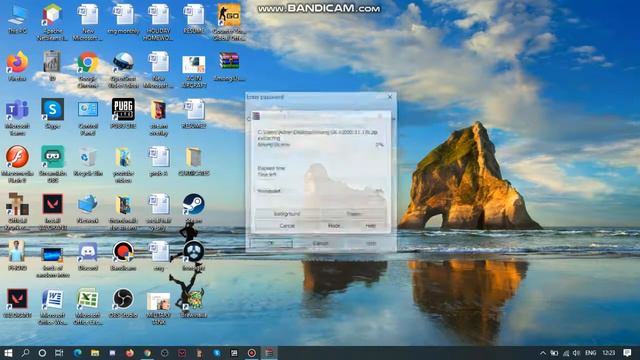Switch to Firefox on the taskbar

click(130, 353)
